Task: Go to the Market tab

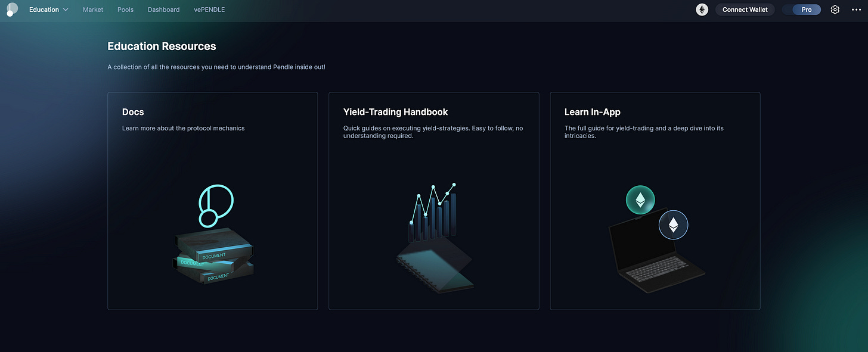Action: tap(93, 10)
